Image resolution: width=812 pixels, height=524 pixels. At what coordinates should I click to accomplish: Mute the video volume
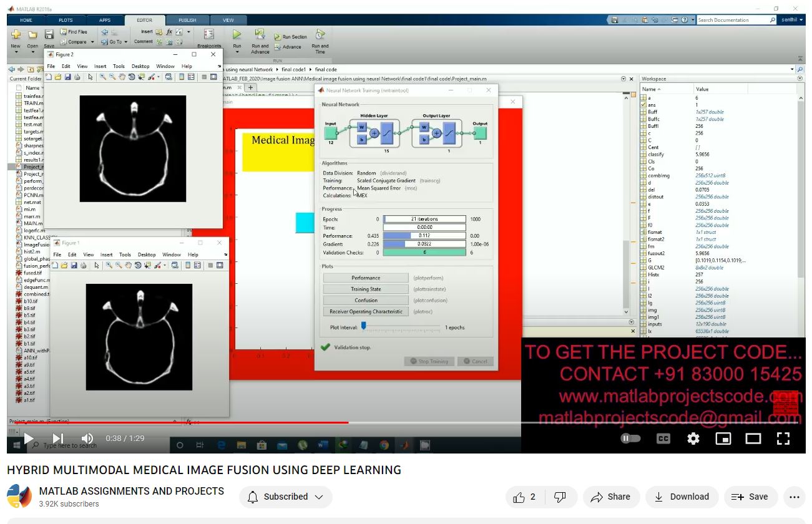coord(87,439)
